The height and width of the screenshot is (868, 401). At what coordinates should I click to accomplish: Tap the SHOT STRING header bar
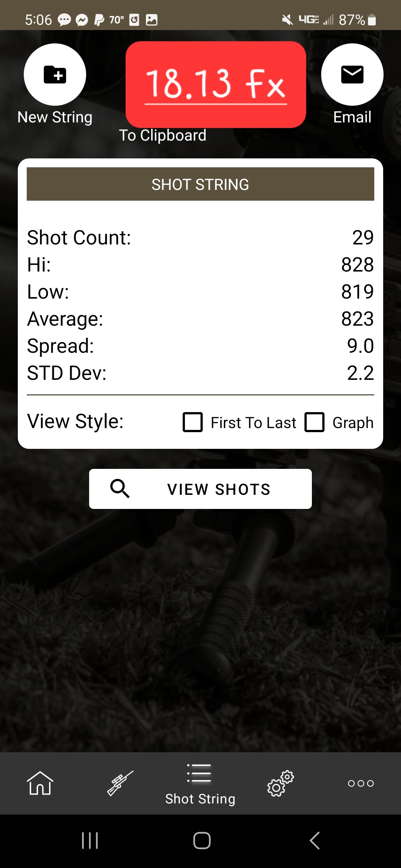pyautogui.click(x=200, y=184)
